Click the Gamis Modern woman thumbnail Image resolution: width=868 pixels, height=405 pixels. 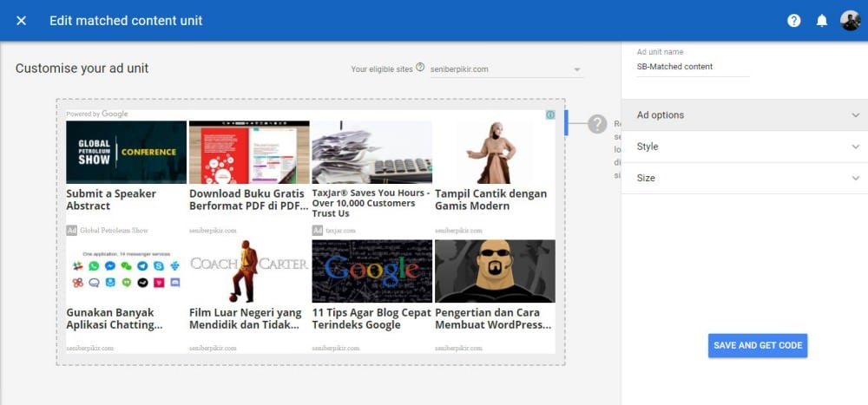(495, 152)
